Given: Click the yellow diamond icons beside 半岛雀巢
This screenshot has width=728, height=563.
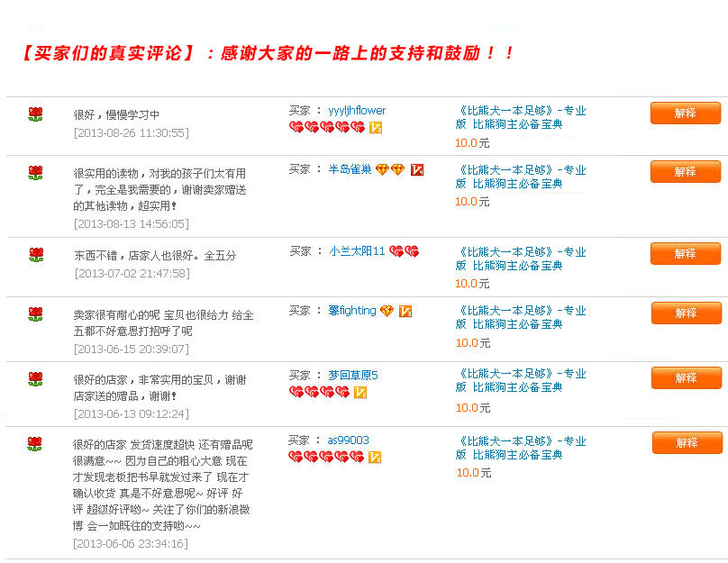Looking at the screenshot, I should (389, 169).
